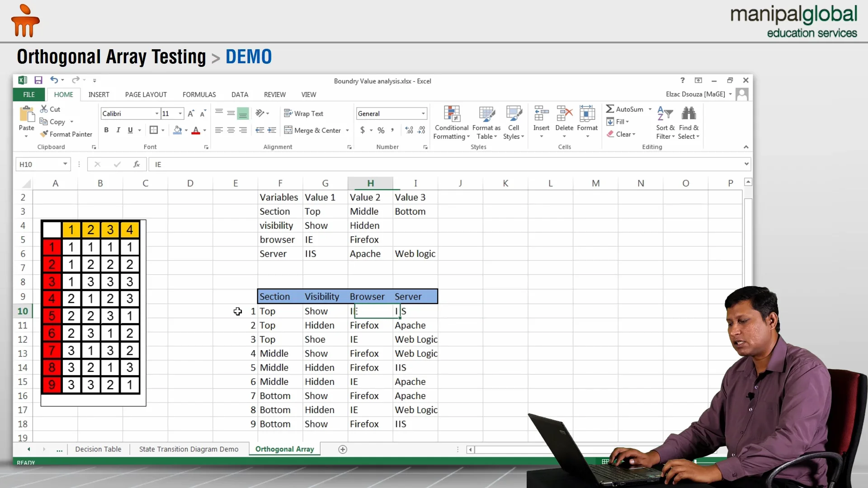Viewport: 868px width, 488px height.
Task: Switch to the FORMULAS ribbon tab
Action: tap(199, 94)
